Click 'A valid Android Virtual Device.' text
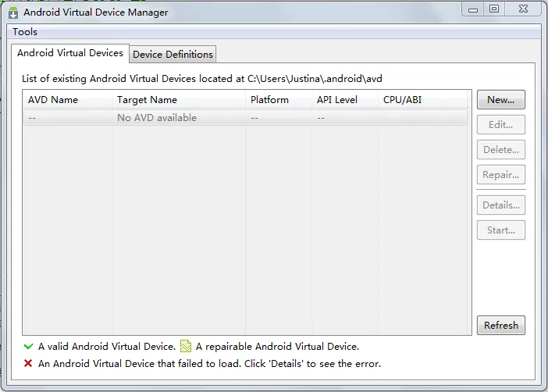This screenshot has height=392, width=548. pyautogui.click(x=107, y=347)
